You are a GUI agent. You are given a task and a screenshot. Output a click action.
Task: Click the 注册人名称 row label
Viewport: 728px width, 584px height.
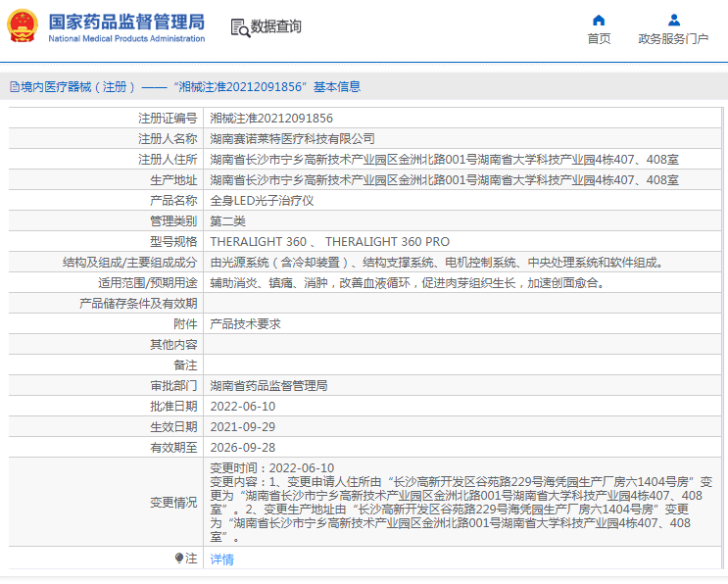(168, 139)
